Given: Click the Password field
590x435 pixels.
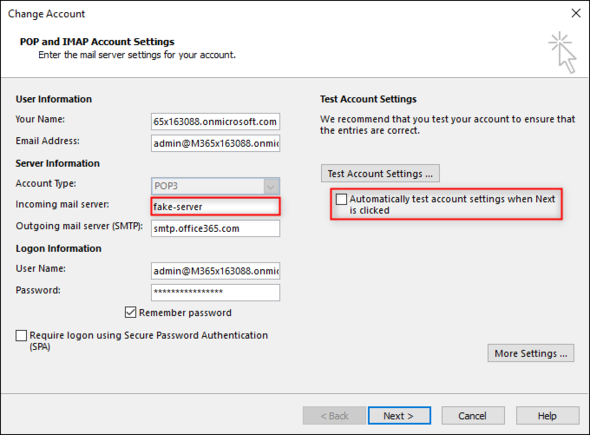Looking at the screenshot, I should 215,292.
